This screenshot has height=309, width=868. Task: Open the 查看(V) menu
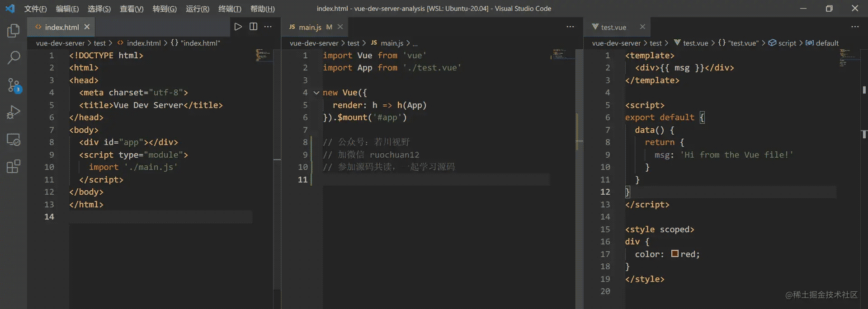132,9
